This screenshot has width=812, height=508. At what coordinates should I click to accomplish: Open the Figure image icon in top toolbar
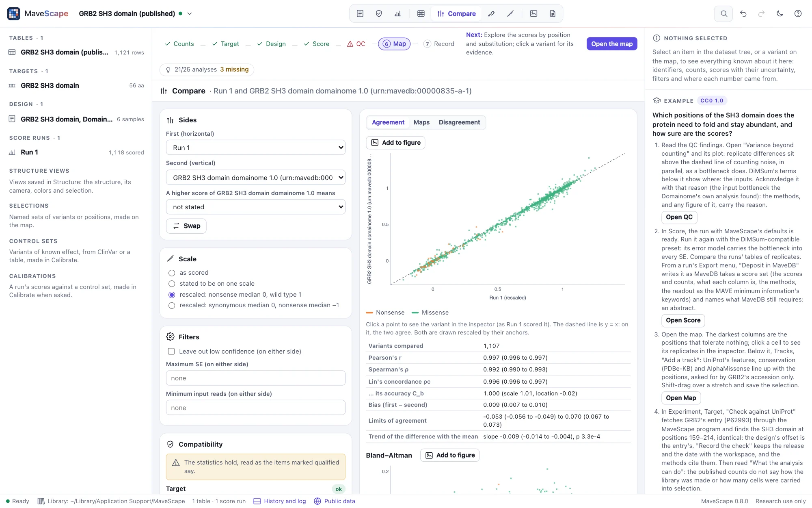click(533, 13)
